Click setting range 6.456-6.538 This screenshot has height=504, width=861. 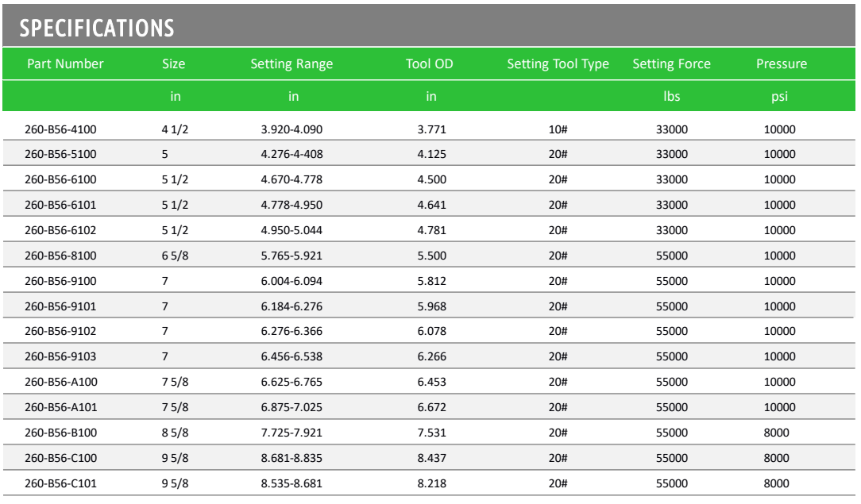pos(292,356)
